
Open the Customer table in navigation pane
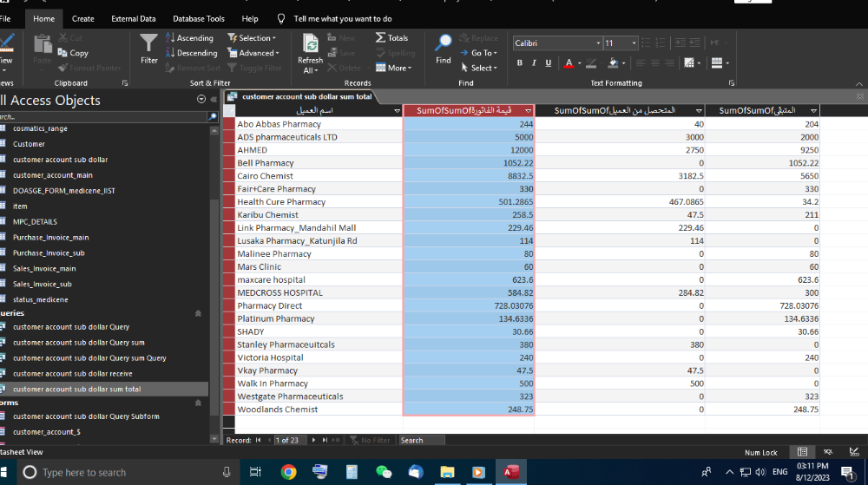(29, 144)
